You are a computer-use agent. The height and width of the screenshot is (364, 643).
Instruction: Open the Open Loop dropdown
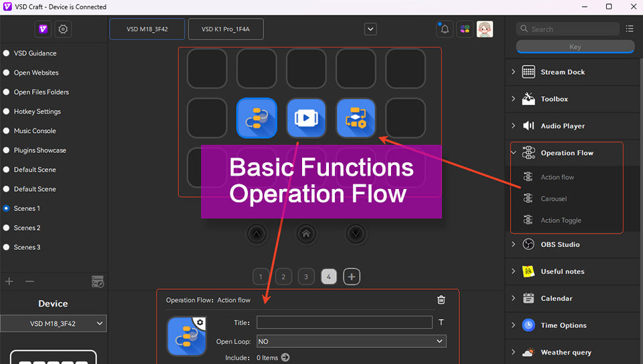352,341
